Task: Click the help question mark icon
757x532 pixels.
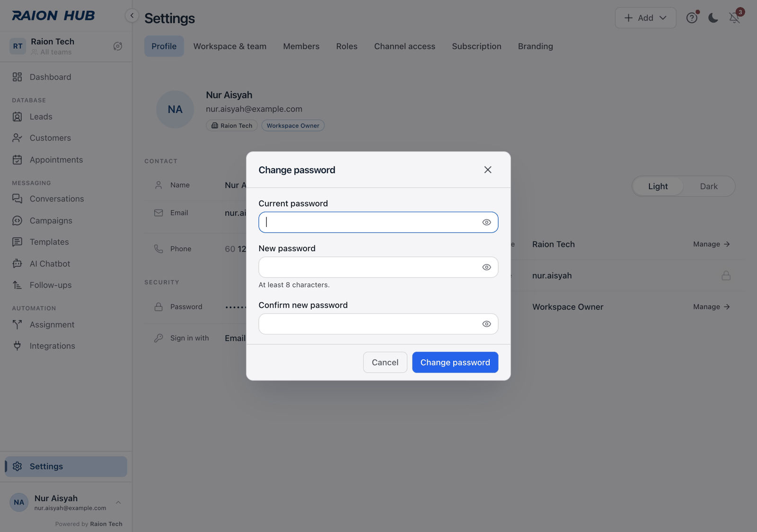Action: click(692, 18)
